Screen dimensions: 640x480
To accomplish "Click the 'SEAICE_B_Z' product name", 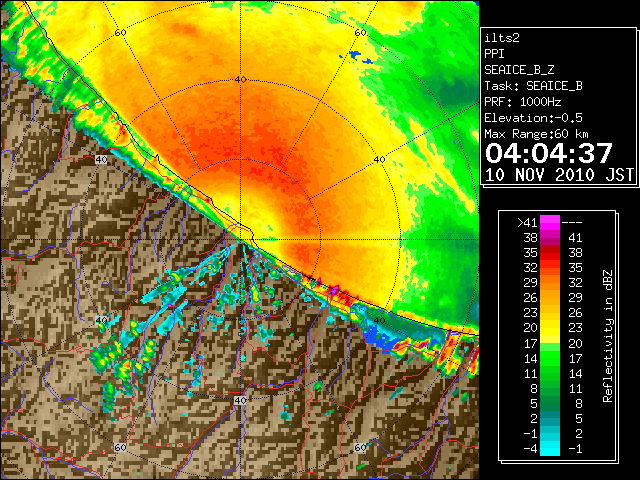I will click(519, 70).
